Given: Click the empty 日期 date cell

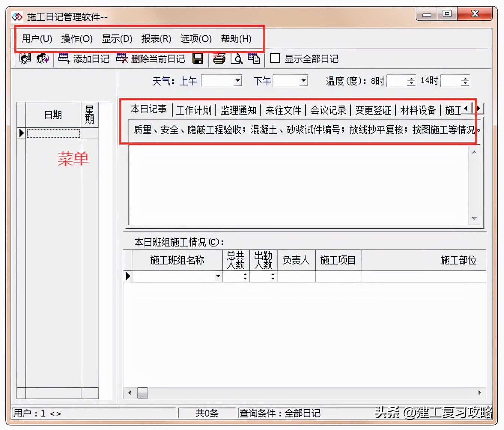Looking at the screenshot, I should pos(54,133).
